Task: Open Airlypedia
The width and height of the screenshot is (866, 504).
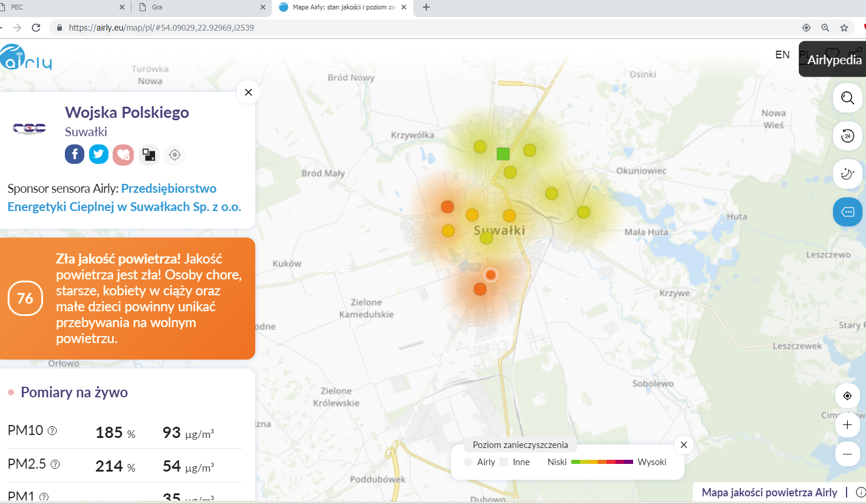Action: click(834, 60)
